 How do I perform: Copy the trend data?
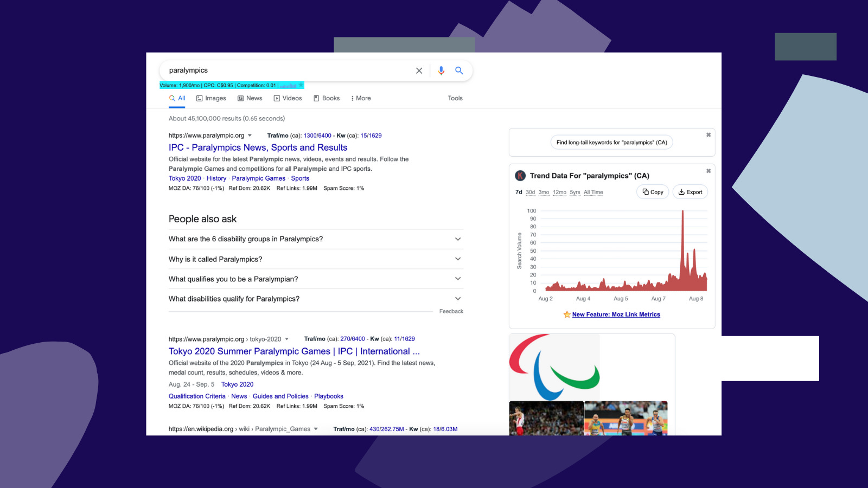click(653, 192)
